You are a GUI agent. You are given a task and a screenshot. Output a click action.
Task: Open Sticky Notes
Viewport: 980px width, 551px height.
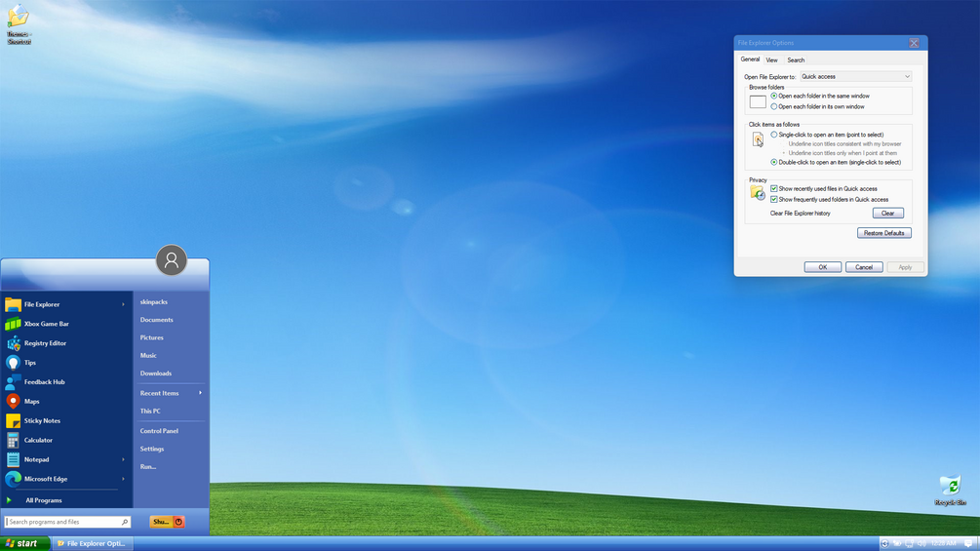[x=65, y=420]
